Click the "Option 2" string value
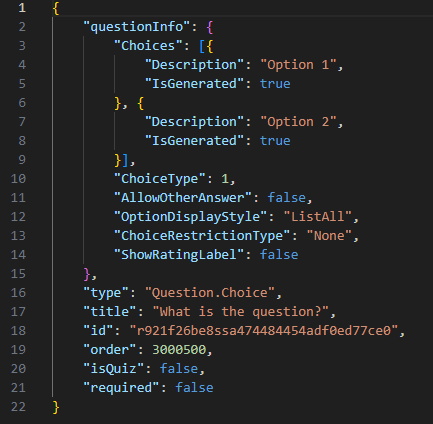This screenshot has width=433, height=424. (x=298, y=122)
